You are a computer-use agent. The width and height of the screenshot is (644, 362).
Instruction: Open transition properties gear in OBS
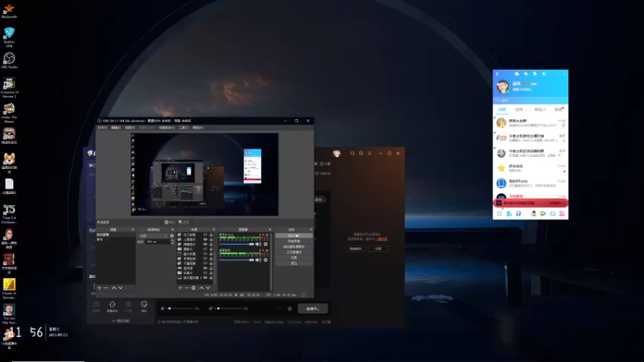(171, 236)
